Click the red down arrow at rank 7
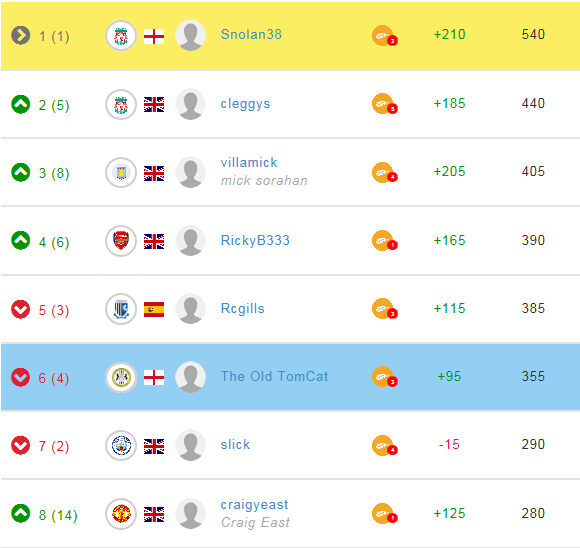The height and width of the screenshot is (548, 580). (x=21, y=446)
